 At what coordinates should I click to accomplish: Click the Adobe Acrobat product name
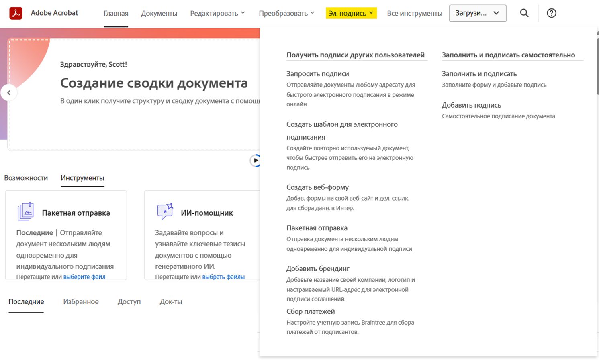pyautogui.click(x=55, y=13)
